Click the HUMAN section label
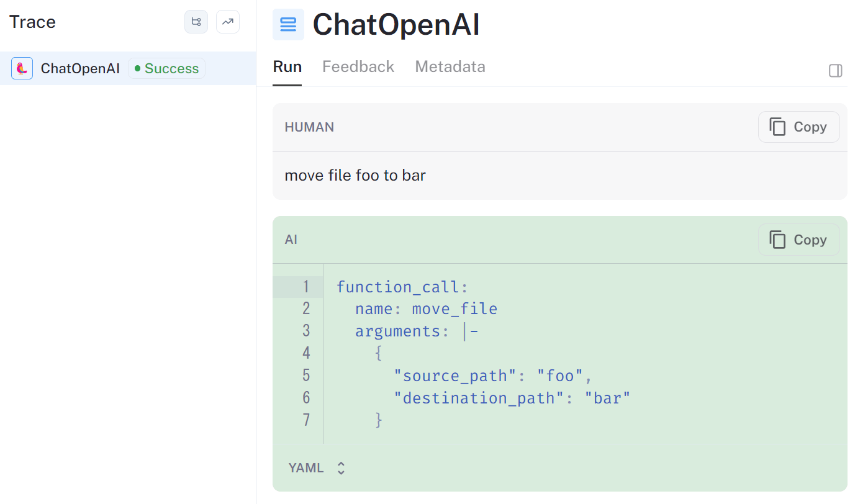The width and height of the screenshot is (850, 504). 309,127
